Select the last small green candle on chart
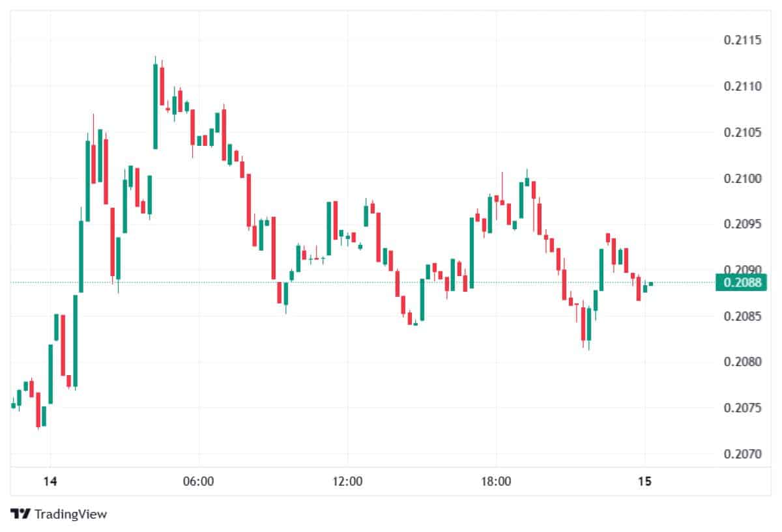Image resolution: width=782 pixels, height=532 pixels. click(x=651, y=284)
